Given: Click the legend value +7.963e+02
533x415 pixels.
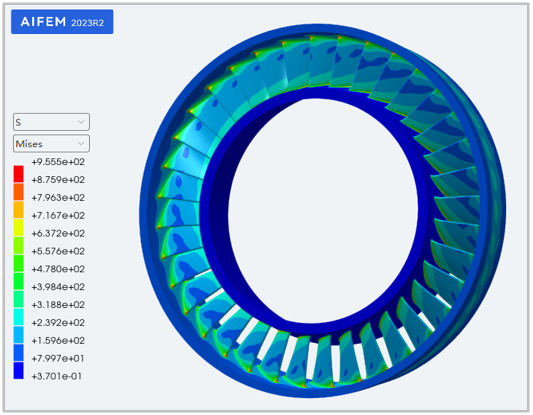Looking at the screenshot, I should [58, 198].
